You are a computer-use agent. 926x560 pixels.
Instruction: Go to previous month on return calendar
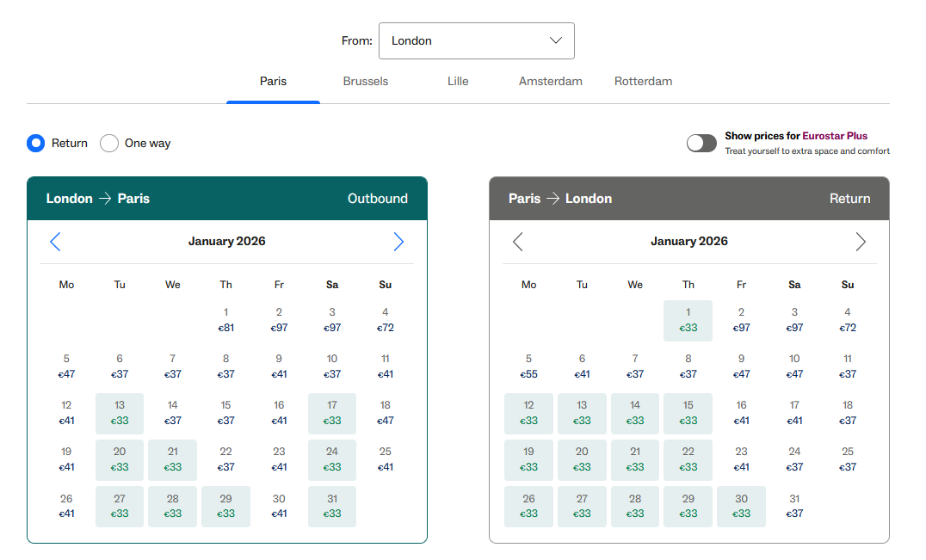(x=518, y=242)
